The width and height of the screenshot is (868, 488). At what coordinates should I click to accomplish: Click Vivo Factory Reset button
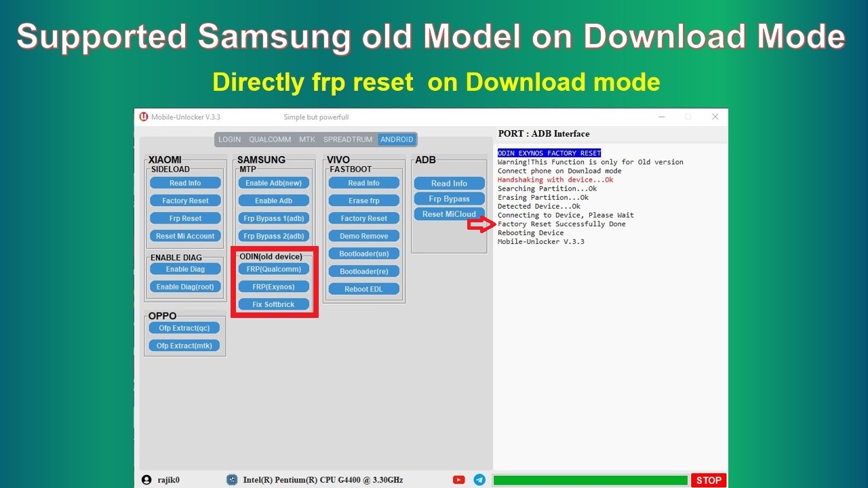coord(364,218)
